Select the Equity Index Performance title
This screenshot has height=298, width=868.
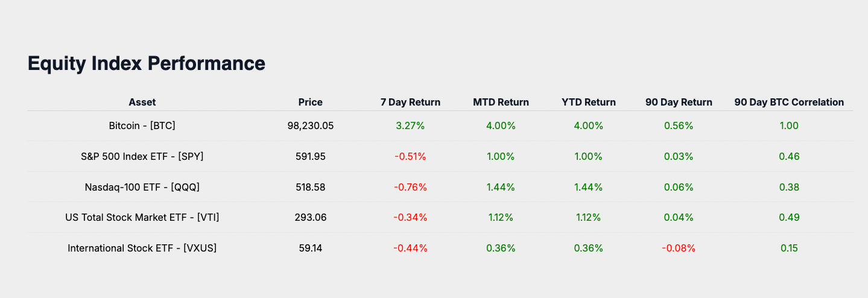tap(147, 63)
